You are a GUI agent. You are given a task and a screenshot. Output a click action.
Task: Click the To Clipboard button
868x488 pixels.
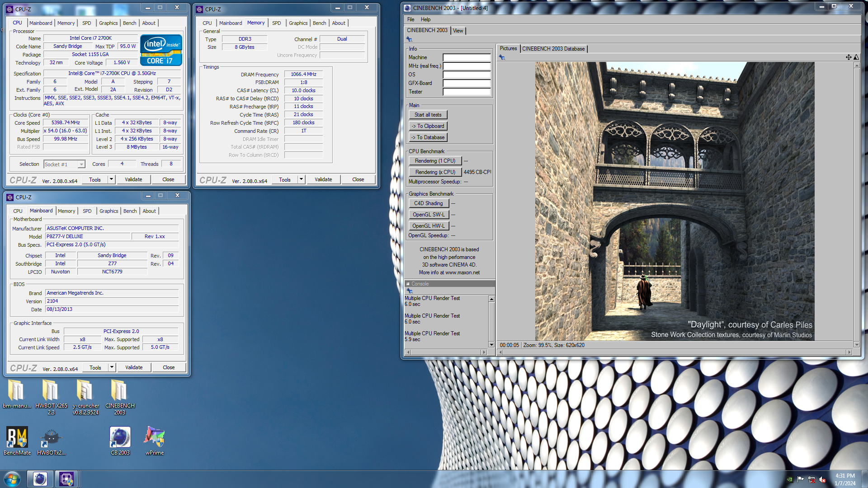(428, 126)
